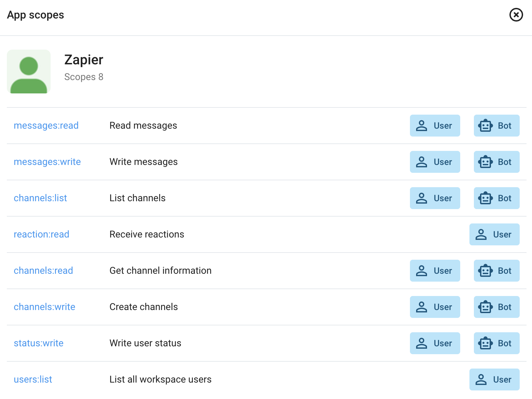
Task: Click the App scopes dialog title
Action: 36,15
